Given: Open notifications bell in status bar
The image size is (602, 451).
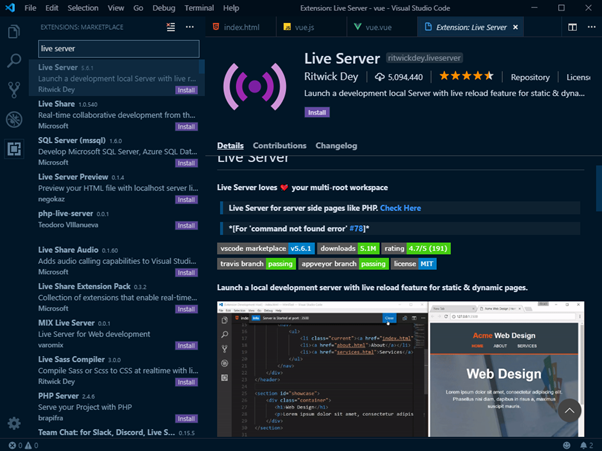Looking at the screenshot, I should click(x=586, y=445).
